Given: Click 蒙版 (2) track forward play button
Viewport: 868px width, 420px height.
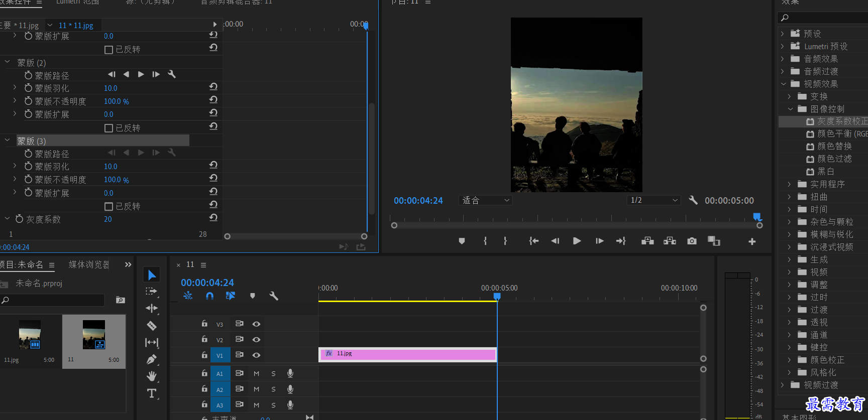Looking at the screenshot, I should (x=141, y=74).
